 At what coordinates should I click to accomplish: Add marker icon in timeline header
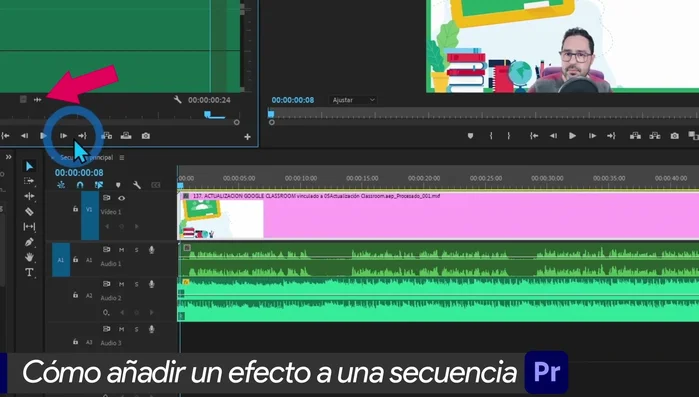[x=118, y=185]
